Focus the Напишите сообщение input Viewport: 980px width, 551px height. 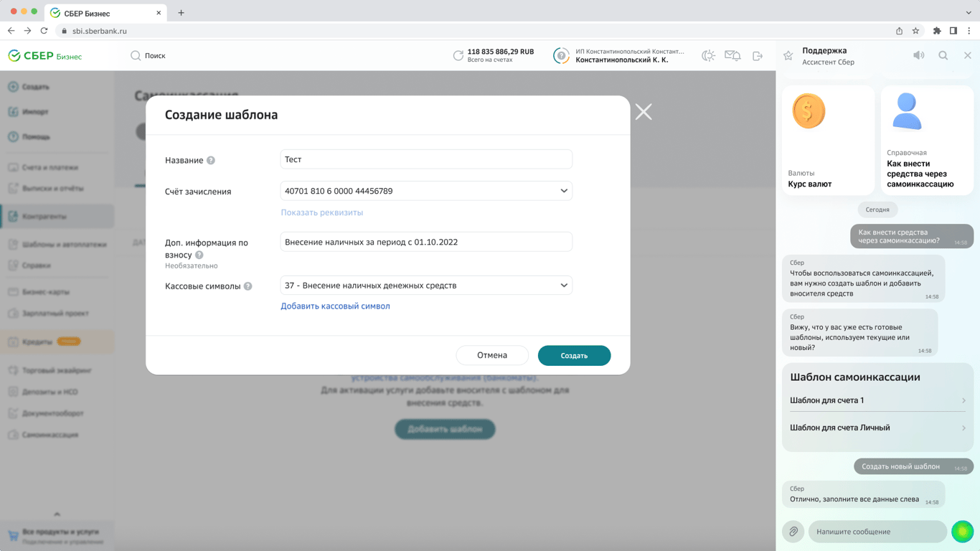[x=877, y=532]
